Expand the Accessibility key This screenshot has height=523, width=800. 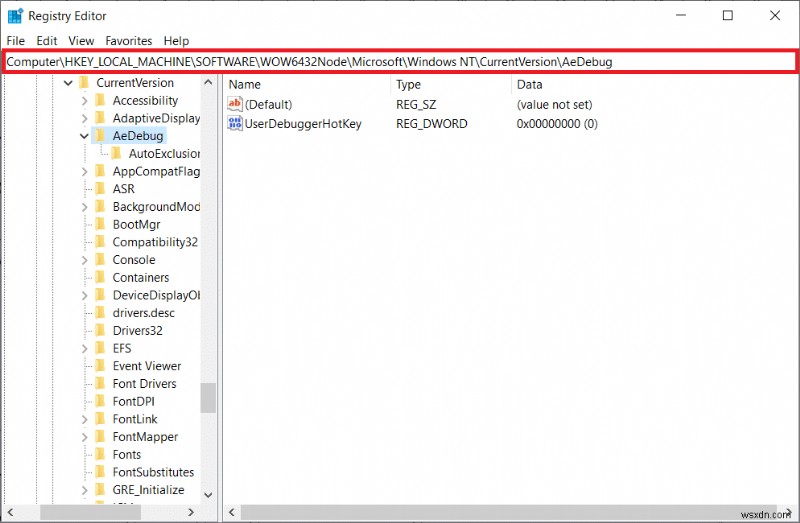pyautogui.click(x=84, y=101)
